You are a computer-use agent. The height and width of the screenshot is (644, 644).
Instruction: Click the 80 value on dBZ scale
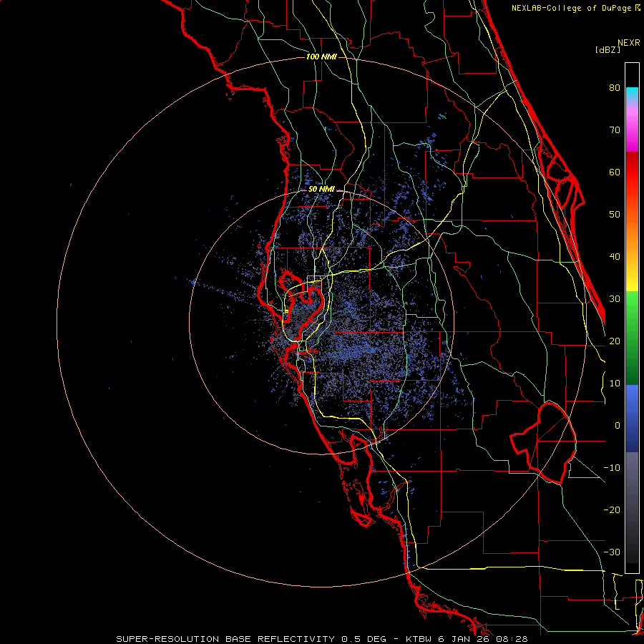[x=615, y=88]
